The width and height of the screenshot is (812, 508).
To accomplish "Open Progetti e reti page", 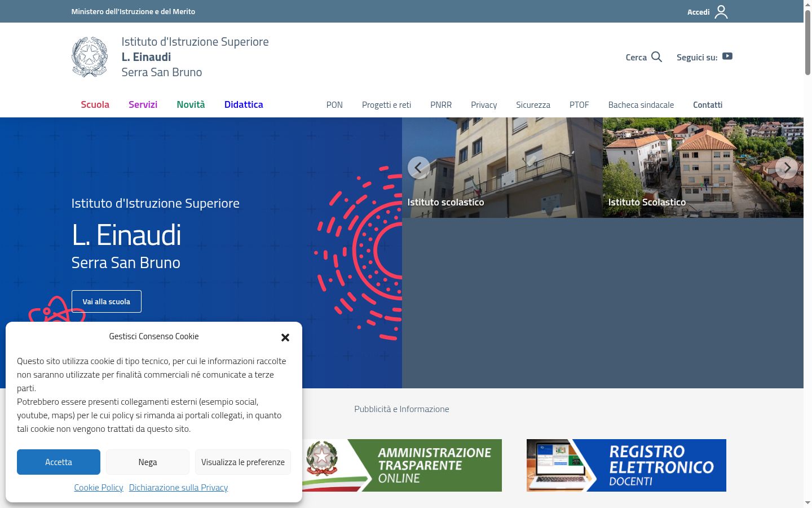I will click(386, 105).
